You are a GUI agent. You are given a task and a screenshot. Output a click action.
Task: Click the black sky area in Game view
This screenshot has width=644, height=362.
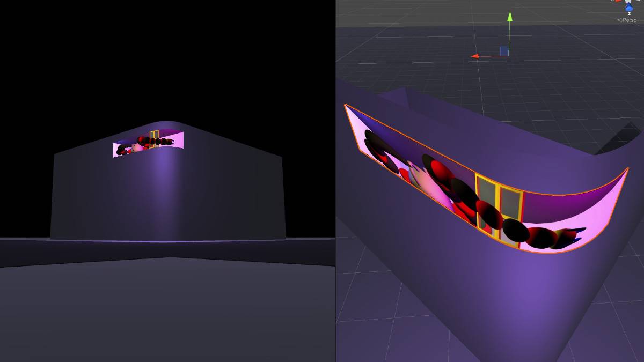[x=161, y=54]
